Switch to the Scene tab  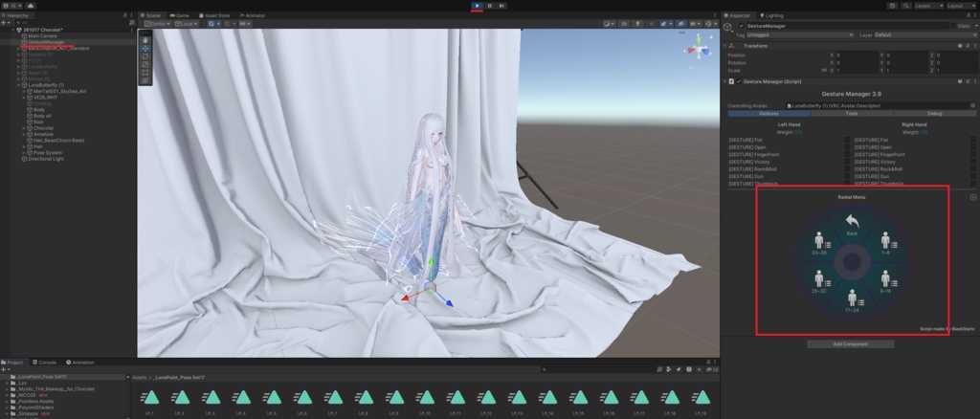coord(150,15)
